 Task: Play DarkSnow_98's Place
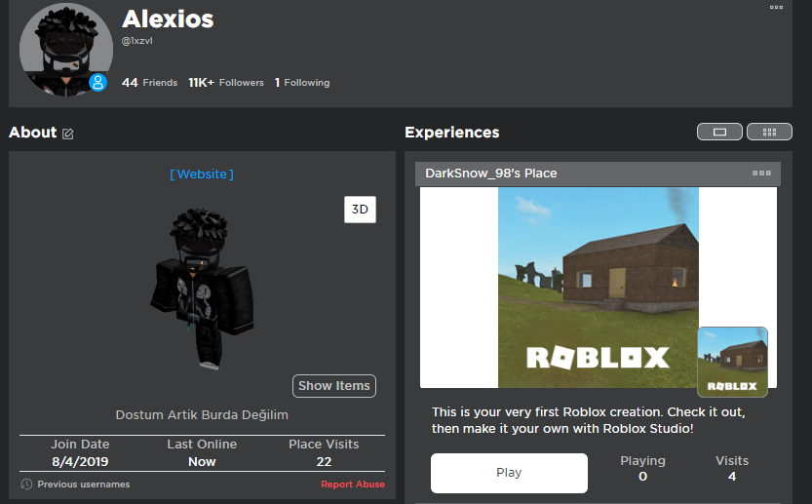click(x=509, y=473)
